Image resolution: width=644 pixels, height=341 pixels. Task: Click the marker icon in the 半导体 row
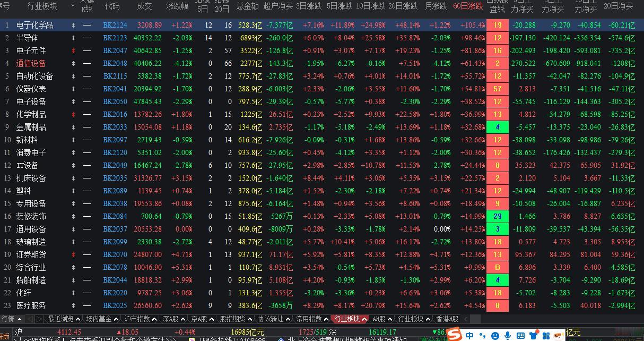(73, 38)
